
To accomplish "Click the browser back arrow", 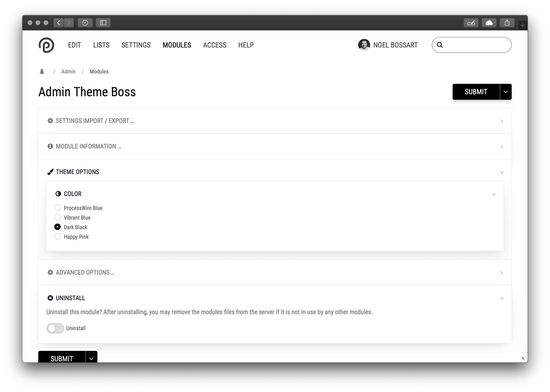I will pos(58,23).
